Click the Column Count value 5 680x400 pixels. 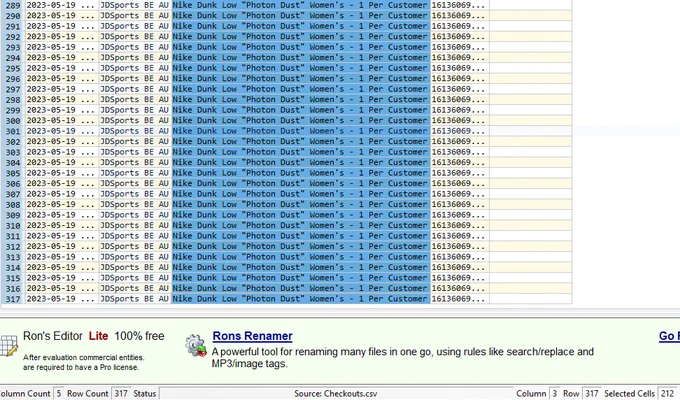(59, 393)
